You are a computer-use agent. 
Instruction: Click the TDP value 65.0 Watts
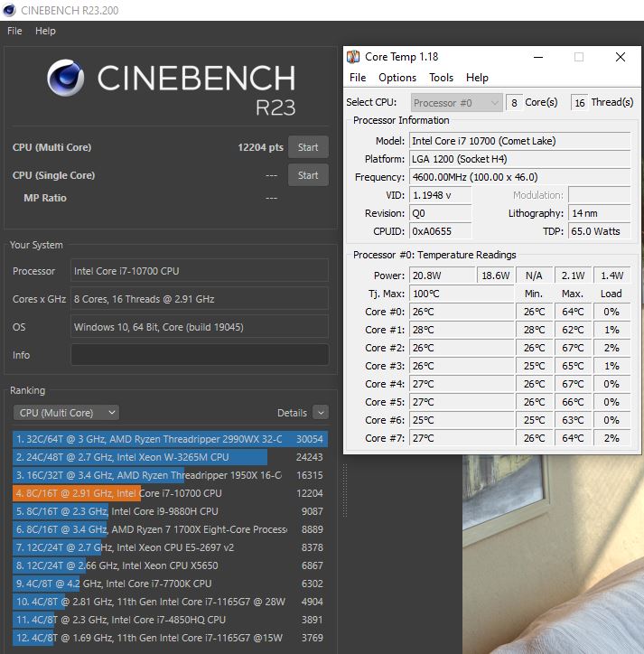[x=600, y=231]
